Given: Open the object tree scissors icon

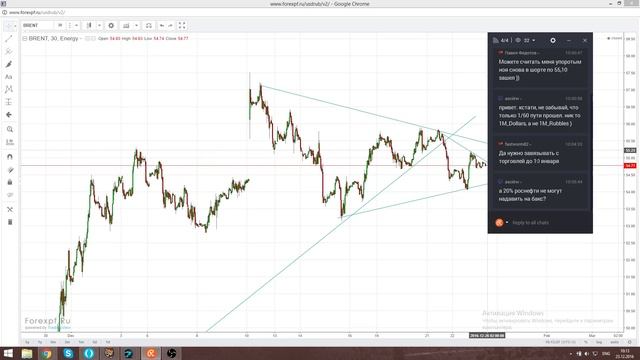Looking at the screenshot, I should [9, 209].
